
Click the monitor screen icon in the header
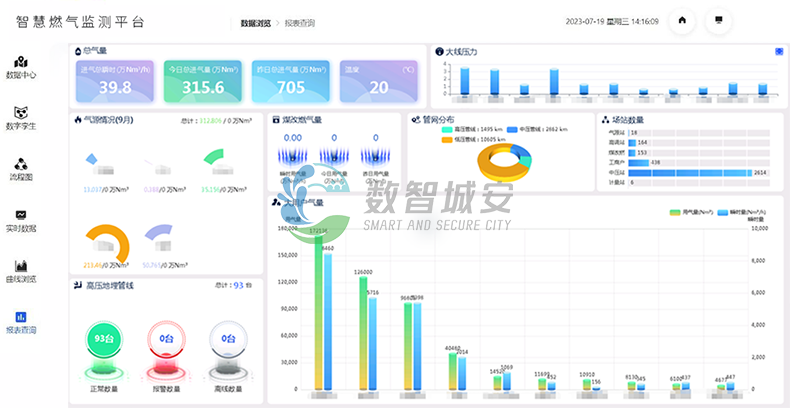click(717, 20)
